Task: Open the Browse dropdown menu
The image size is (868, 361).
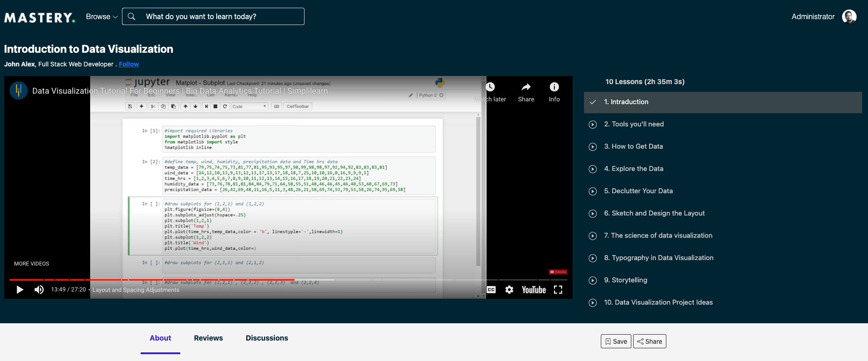Action: coord(102,16)
